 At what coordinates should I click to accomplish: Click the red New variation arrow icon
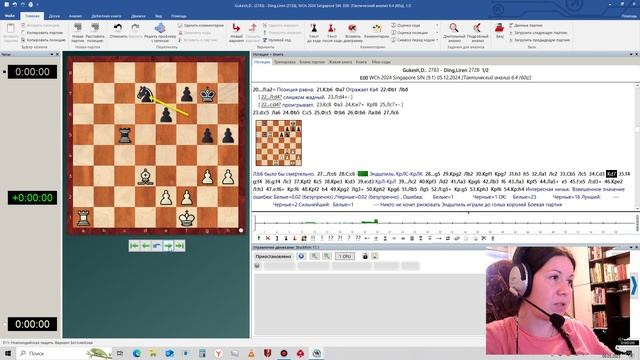236,28
